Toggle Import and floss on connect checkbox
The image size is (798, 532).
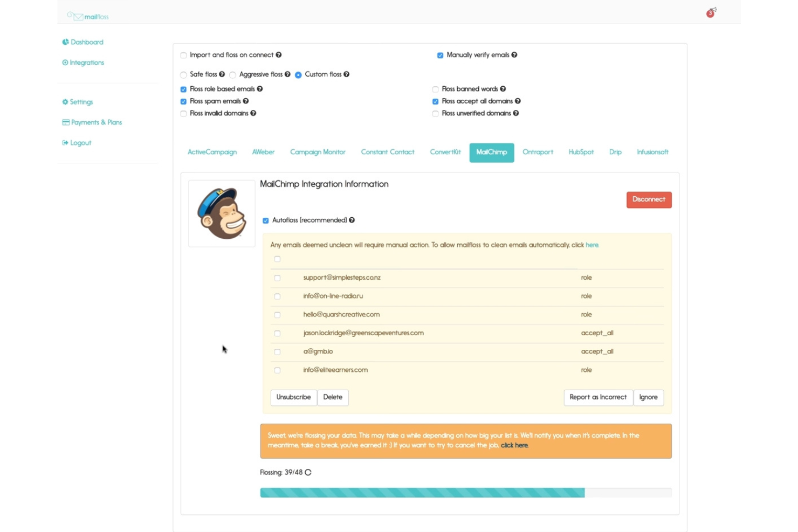183,56
